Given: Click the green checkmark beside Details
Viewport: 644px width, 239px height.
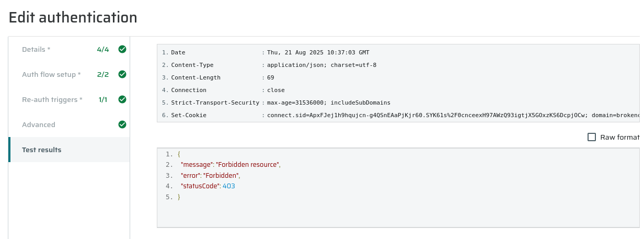Looking at the screenshot, I should [122, 49].
